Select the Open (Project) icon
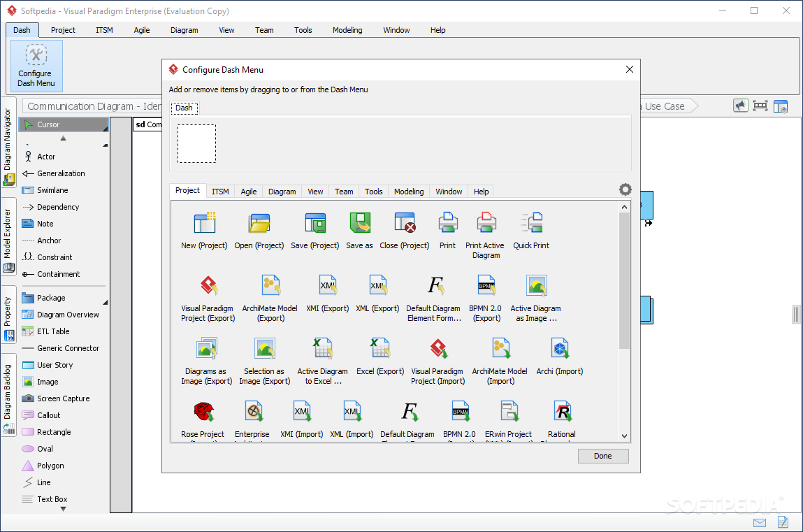Screen dimensions: 803x532 (x=259, y=223)
